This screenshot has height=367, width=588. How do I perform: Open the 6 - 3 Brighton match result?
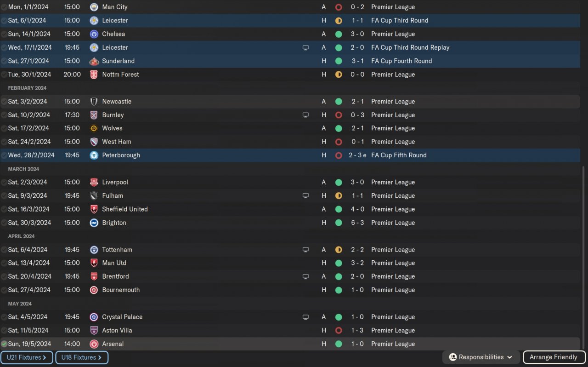[357, 223]
